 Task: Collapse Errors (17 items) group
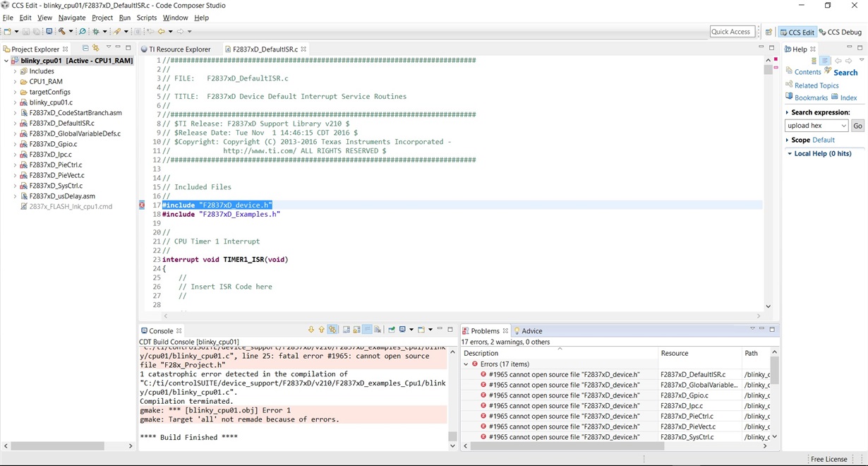[x=466, y=364]
